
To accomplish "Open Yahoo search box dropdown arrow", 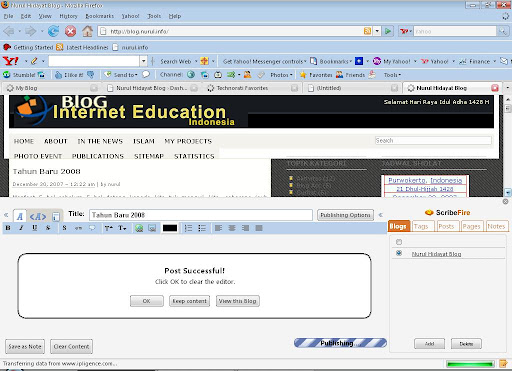I will click(144, 61).
